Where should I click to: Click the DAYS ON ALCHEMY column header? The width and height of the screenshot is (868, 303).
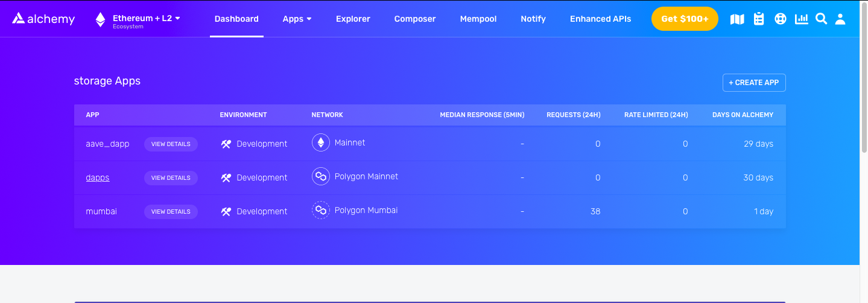pyautogui.click(x=743, y=115)
